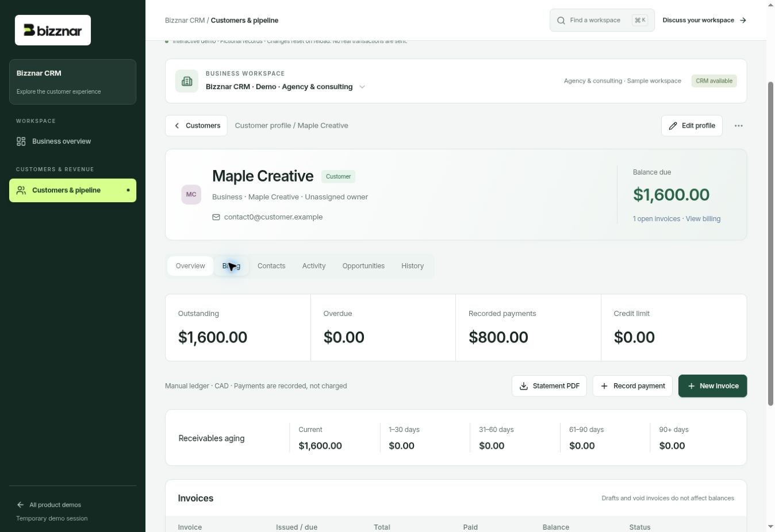This screenshot has height=532, width=775.
Task: Click the Customers & pipeline people icon
Action: (x=21, y=190)
